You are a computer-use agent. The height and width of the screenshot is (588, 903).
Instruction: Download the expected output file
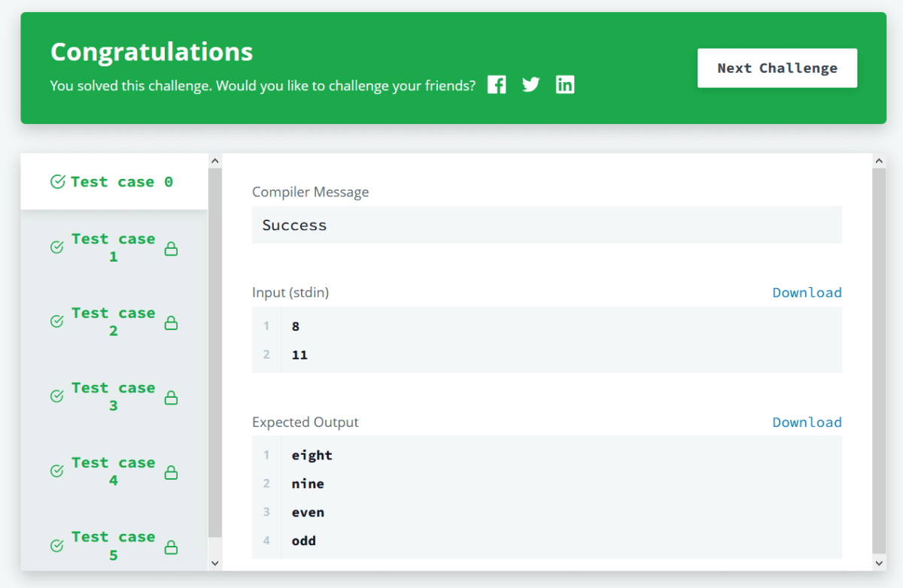(x=807, y=422)
